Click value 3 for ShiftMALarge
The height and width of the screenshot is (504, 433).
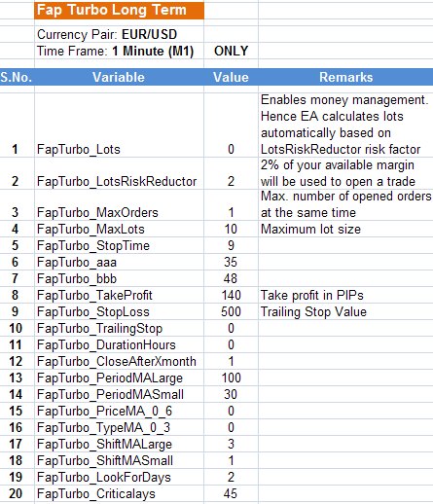[231, 444]
